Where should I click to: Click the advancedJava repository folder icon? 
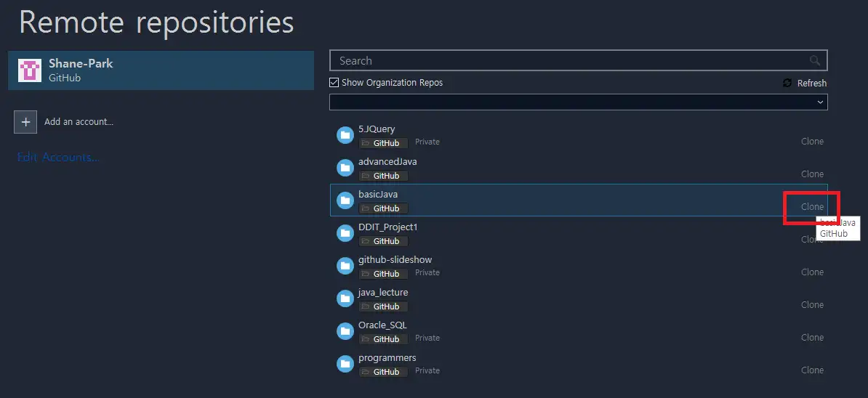click(x=345, y=168)
